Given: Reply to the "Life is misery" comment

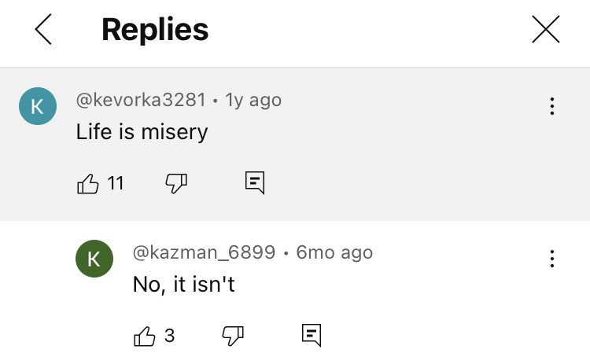Looking at the screenshot, I should coord(254,183).
